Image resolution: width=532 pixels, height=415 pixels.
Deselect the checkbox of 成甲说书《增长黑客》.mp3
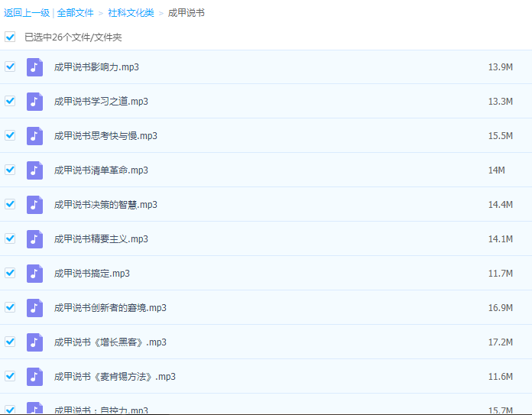pyautogui.click(x=10, y=342)
